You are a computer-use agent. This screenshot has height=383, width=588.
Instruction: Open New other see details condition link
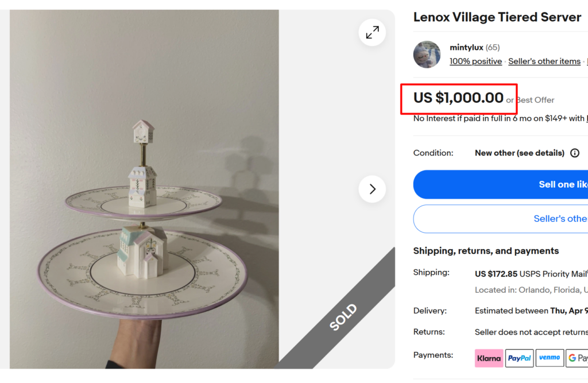pos(519,153)
